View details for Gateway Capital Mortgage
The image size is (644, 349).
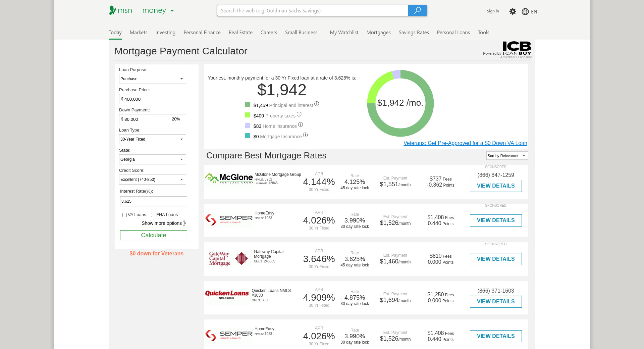pos(495,259)
